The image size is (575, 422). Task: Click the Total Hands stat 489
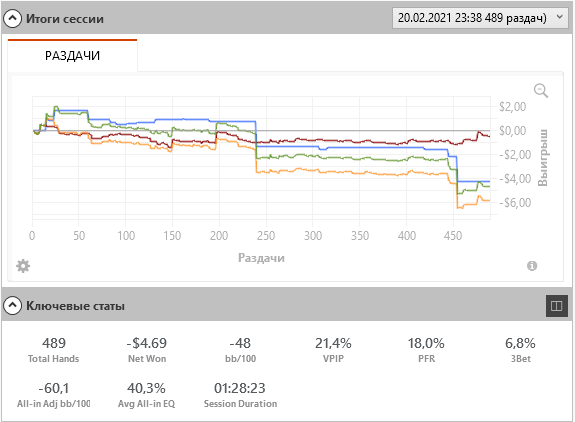click(x=54, y=343)
